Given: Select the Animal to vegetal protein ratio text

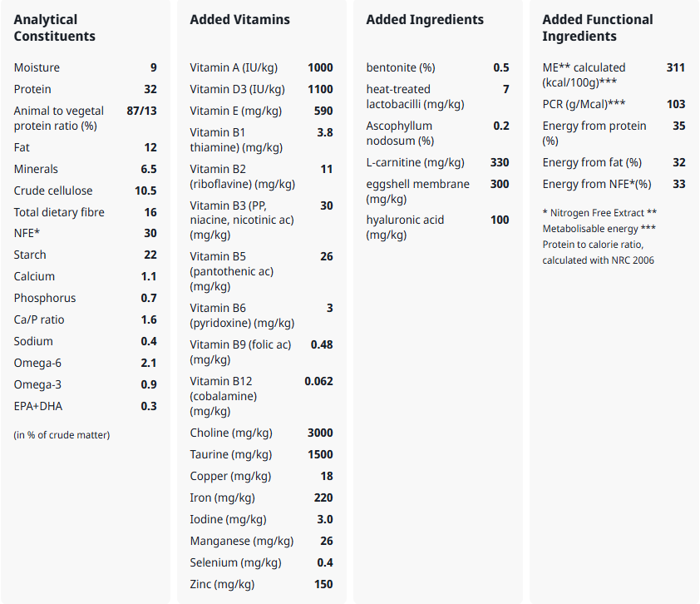Looking at the screenshot, I should (59, 118).
